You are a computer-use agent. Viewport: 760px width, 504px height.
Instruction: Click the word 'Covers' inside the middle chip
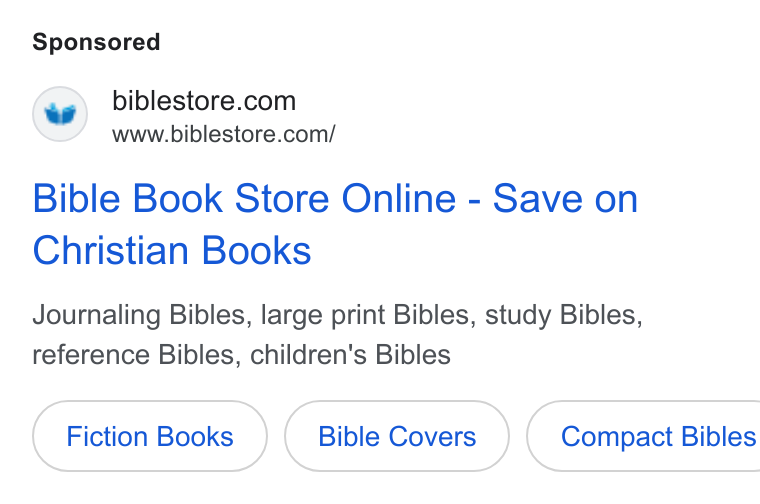(432, 436)
